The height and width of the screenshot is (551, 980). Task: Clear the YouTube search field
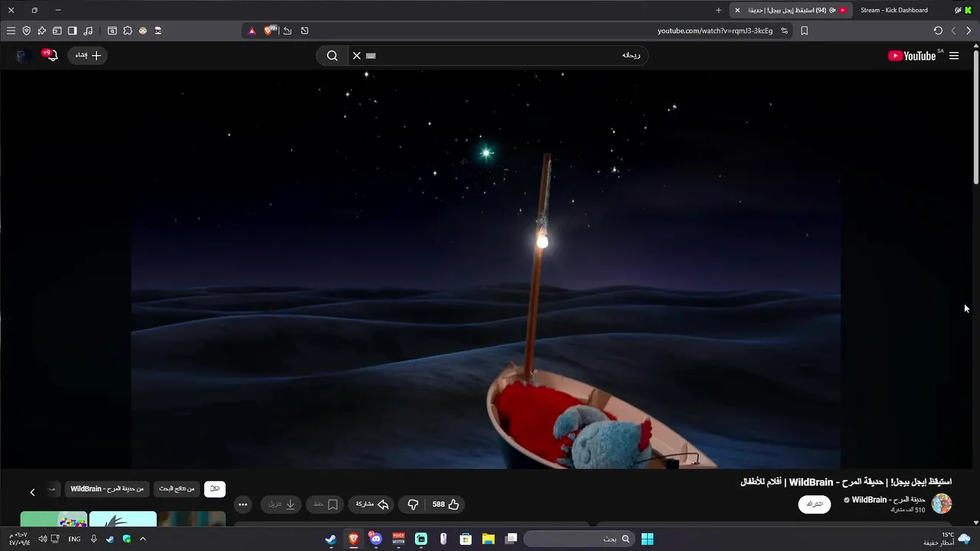tap(357, 55)
